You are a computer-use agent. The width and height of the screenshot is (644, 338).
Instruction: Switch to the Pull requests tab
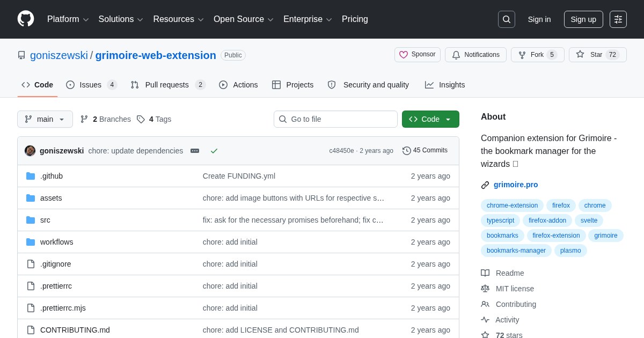168,85
